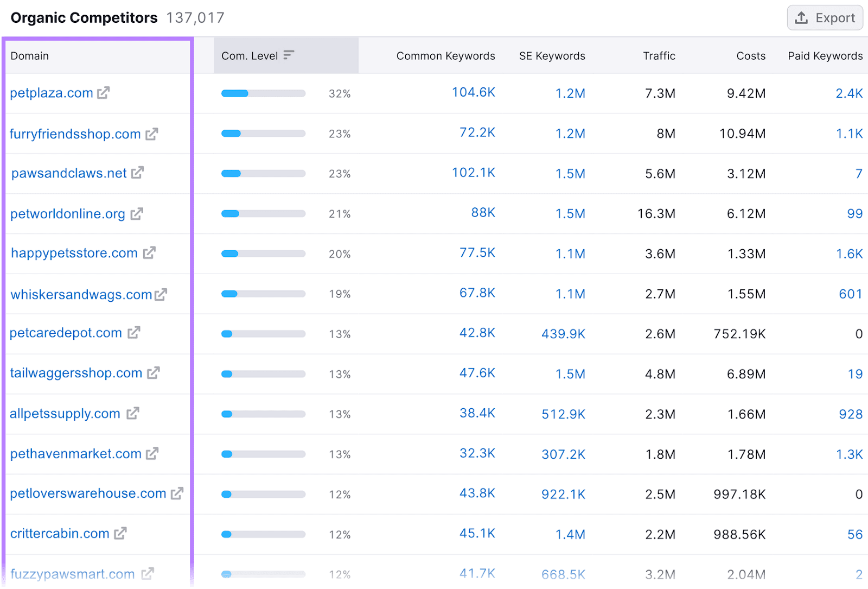Open 1.5M SE Keywords for pawsandclaws.net
868x589 pixels.
tap(570, 173)
